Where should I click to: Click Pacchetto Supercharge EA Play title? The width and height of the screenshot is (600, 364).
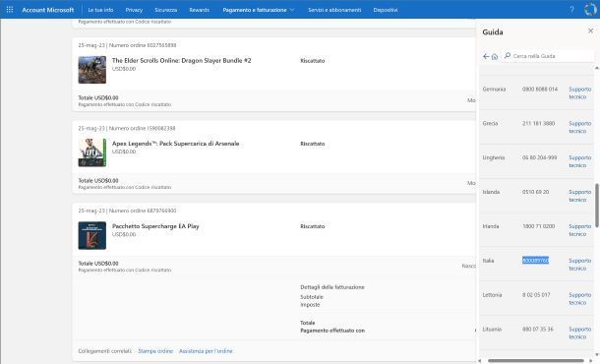click(x=155, y=226)
